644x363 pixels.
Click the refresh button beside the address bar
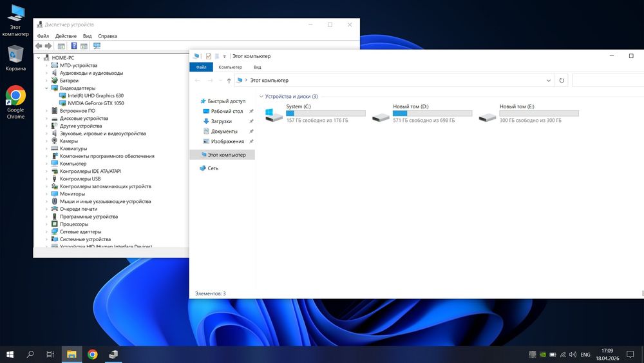(562, 81)
